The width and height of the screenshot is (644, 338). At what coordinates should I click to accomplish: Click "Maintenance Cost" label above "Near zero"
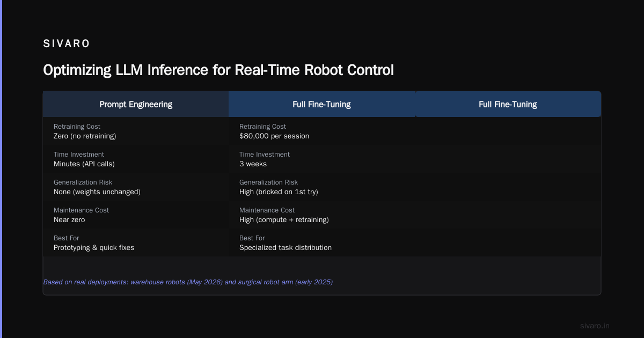coord(81,210)
